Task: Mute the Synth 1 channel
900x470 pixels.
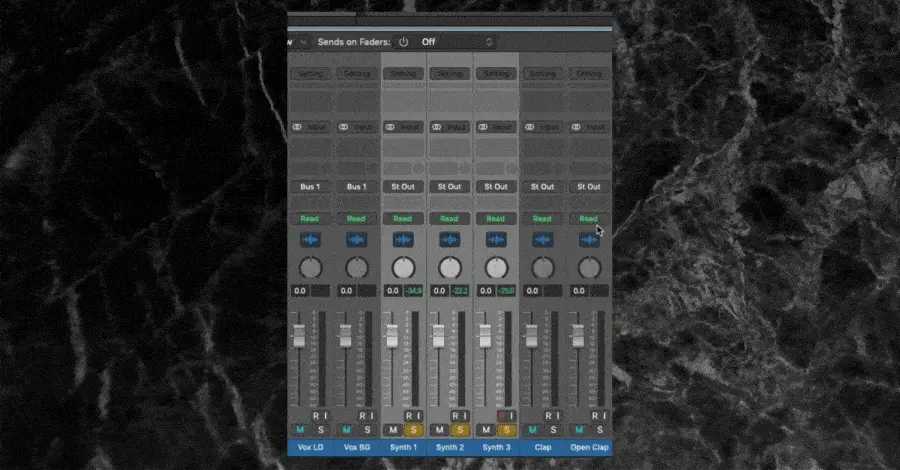Action: pyautogui.click(x=393, y=430)
